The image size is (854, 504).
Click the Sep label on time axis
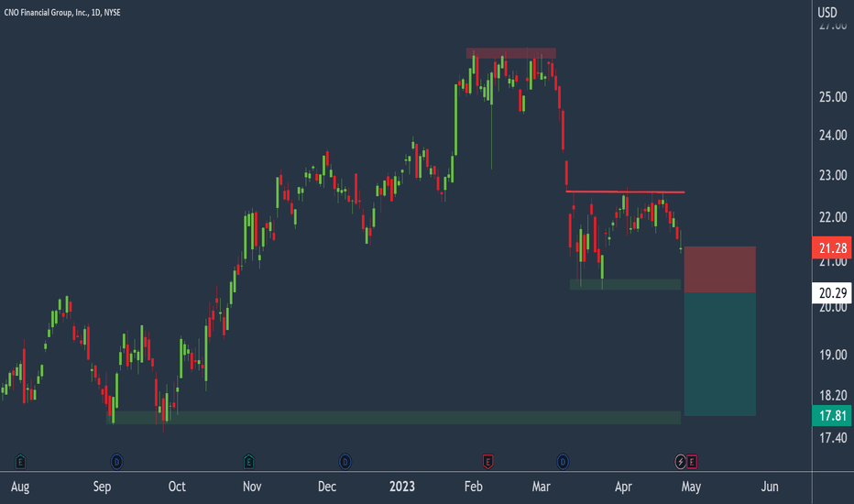click(102, 487)
